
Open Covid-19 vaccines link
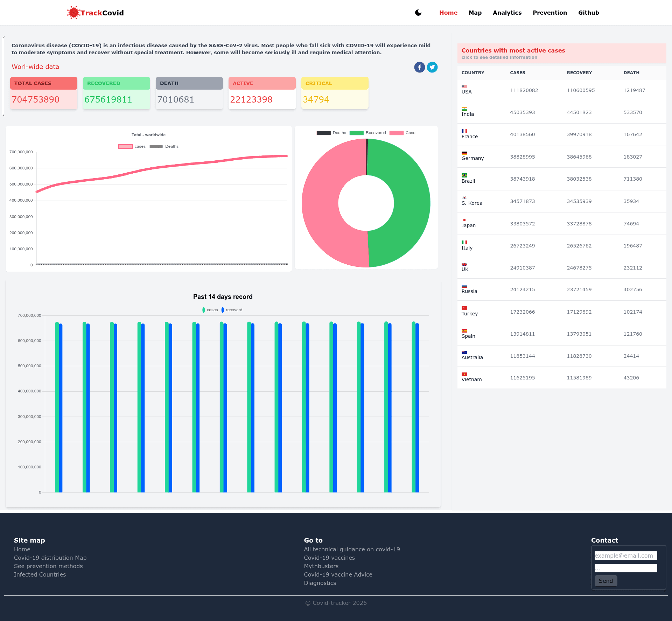pos(329,558)
